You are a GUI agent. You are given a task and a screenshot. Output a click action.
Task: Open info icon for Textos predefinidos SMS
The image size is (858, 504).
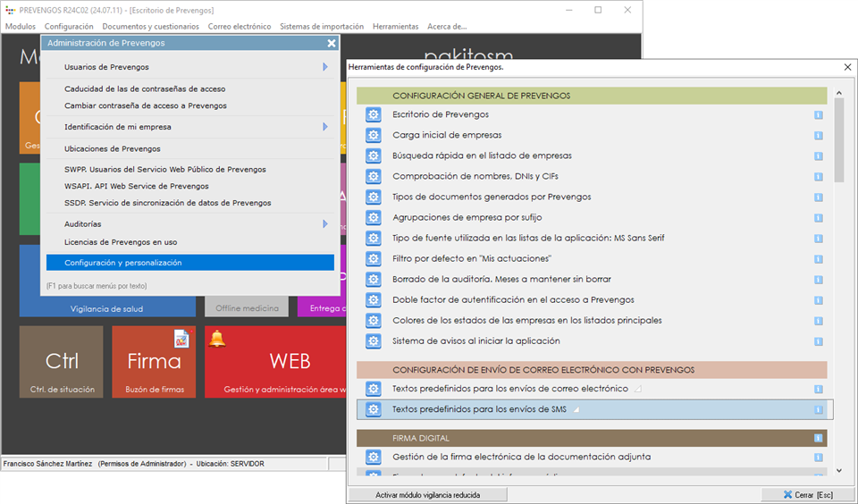pyautogui.click(x=818, y=410)
